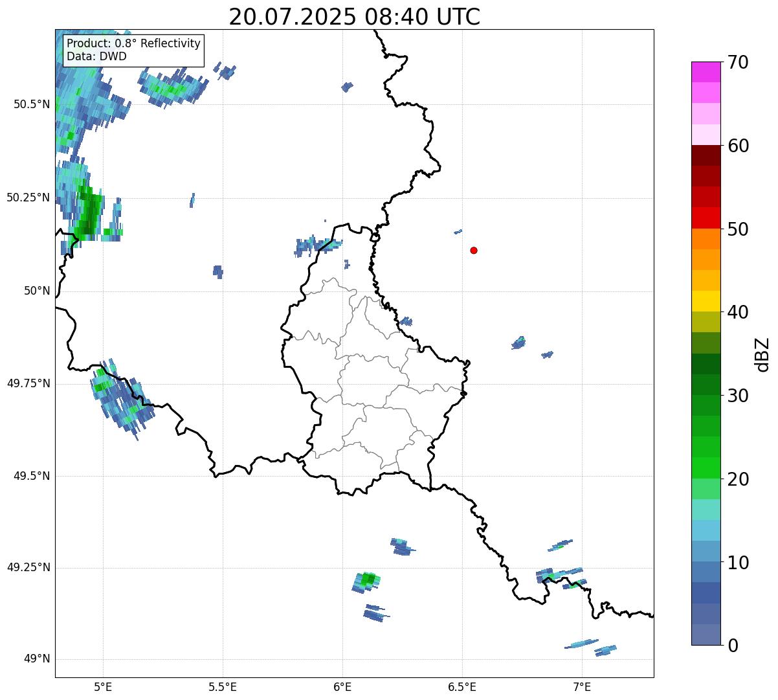The image size is (778, 700).
Task: Click the colorbar tick label 0
Action: (x=733, y=646)
